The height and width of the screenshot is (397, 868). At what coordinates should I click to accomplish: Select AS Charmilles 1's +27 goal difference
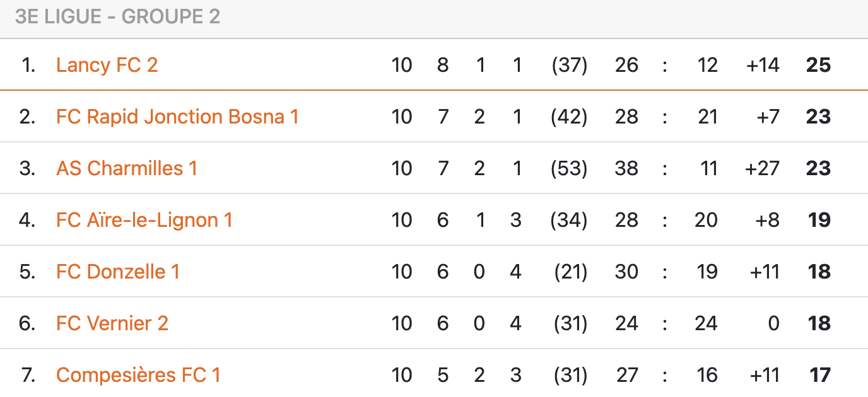[762, 168]
